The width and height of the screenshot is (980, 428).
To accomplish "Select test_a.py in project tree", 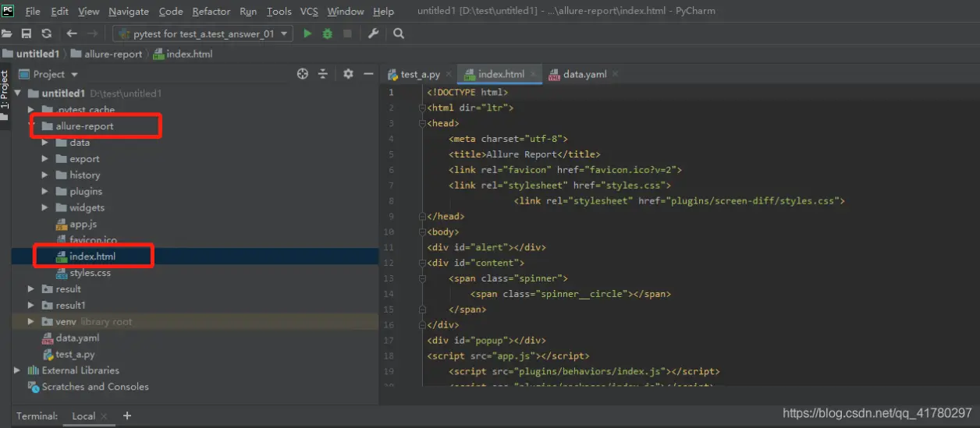I will pyautogui.click(x=76, y=354).
